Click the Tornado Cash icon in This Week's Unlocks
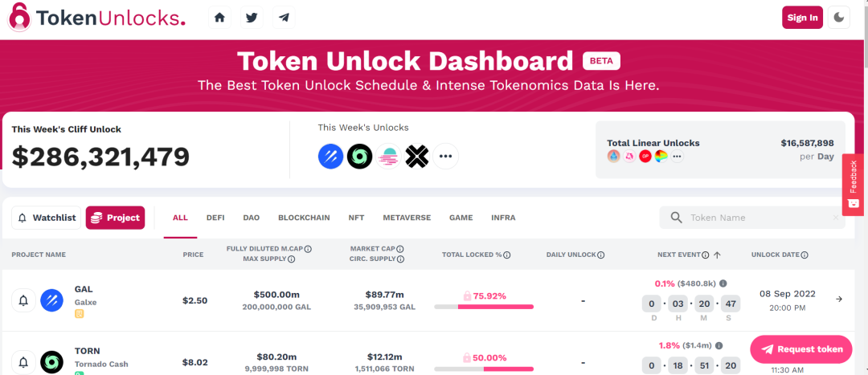Viewport: 868px width, 375px height. pos(359,157)
